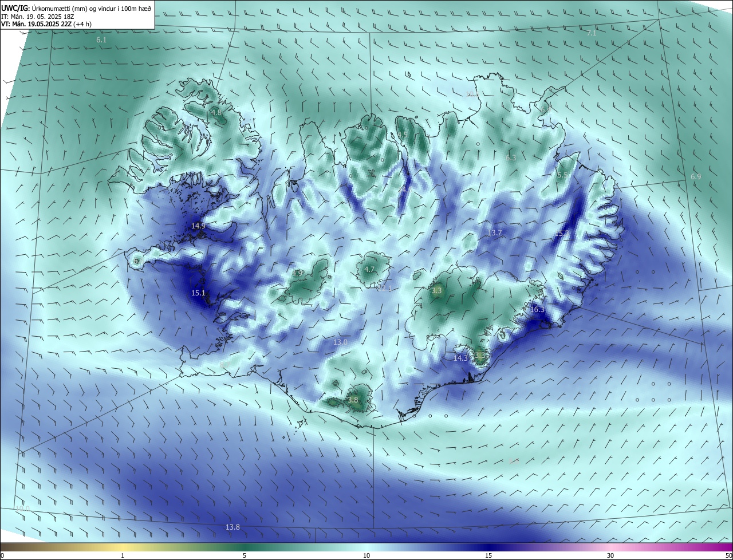
Task: Click the 4.9 value label
Action: click(297, 274)
